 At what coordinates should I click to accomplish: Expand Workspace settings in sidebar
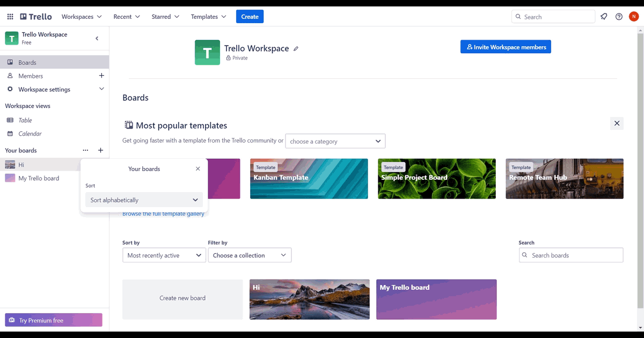[55, 89]
